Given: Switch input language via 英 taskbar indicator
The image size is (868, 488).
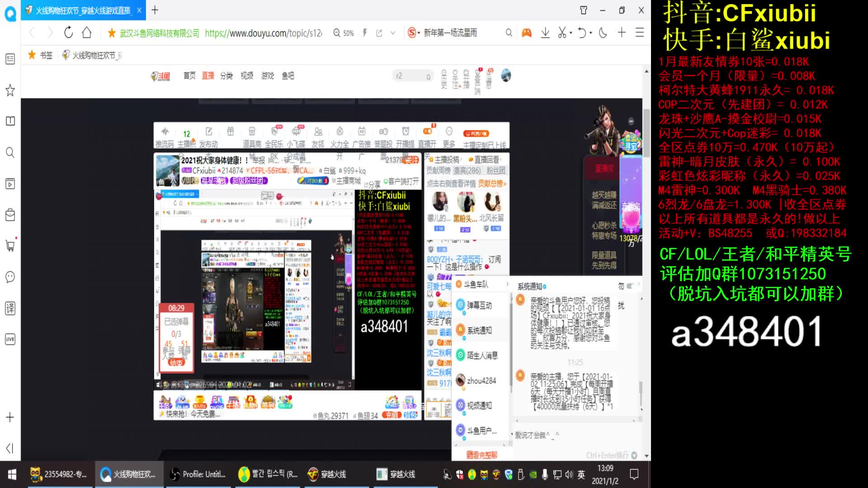Looking at the screenshot, I should point(580,474).
